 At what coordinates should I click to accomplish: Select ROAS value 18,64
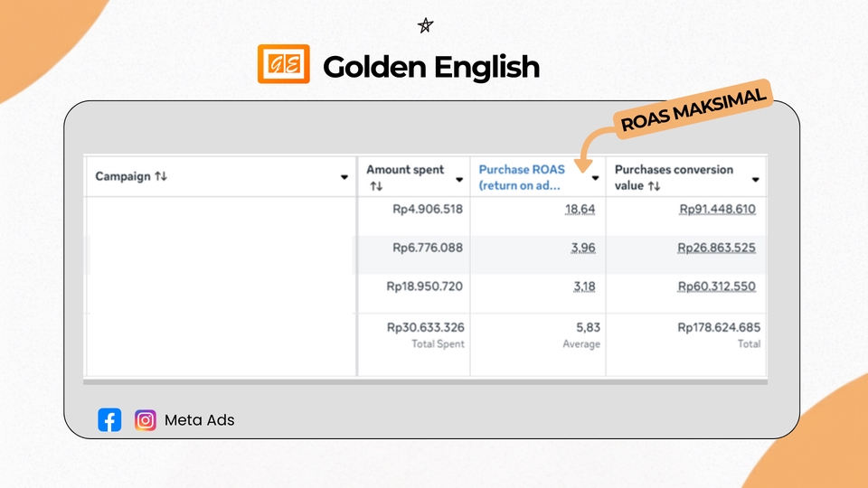click(580, 209)
